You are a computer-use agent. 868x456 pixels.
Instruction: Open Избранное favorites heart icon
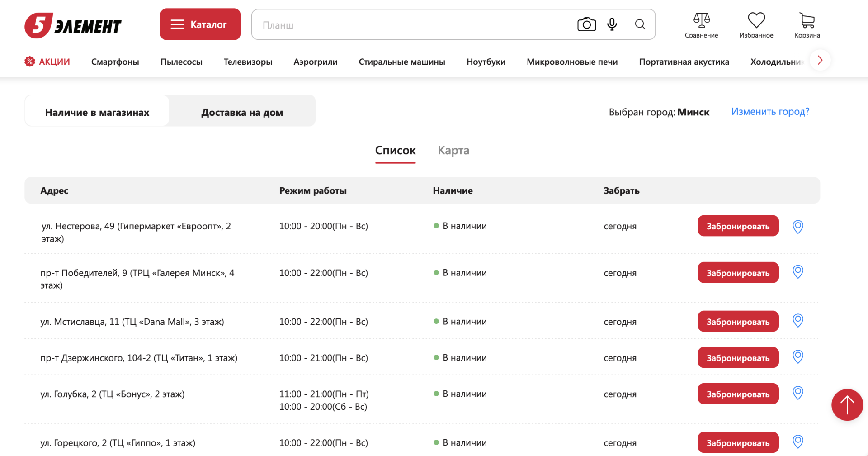click(756, 25)
